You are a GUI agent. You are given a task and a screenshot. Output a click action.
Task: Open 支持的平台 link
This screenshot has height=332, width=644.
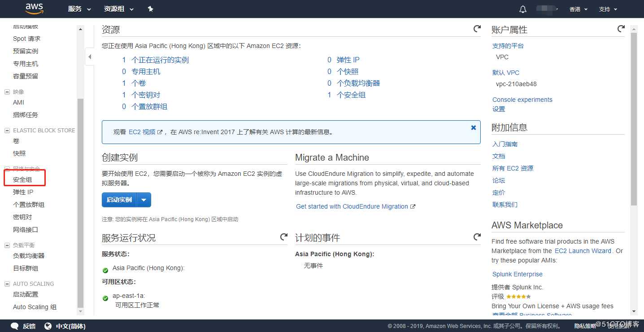click(508, 46)
